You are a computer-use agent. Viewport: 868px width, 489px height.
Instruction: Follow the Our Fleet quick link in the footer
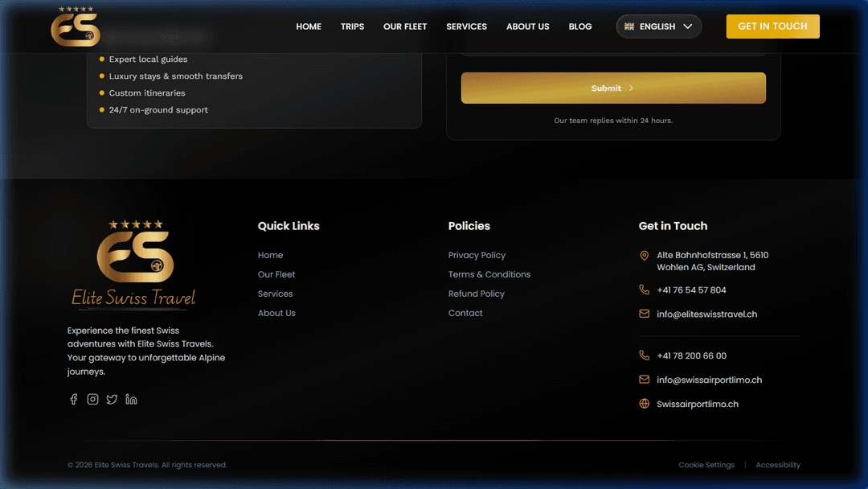276,275
